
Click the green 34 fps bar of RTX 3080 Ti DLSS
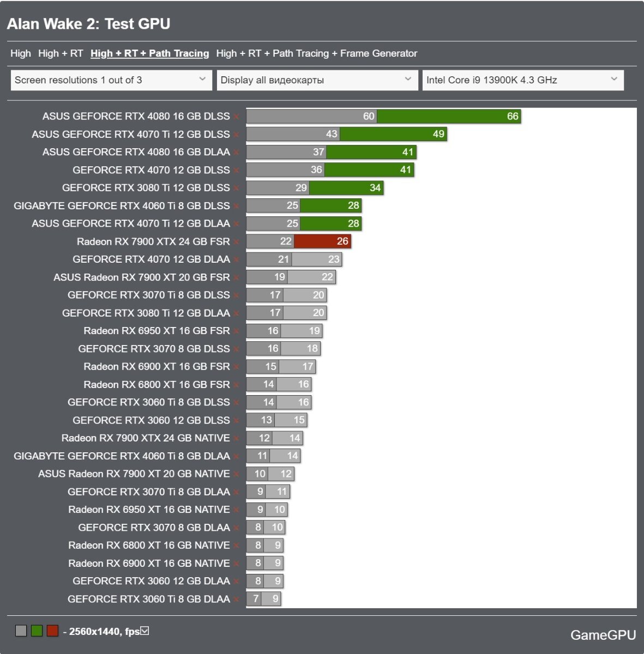(x=346, y=187)
